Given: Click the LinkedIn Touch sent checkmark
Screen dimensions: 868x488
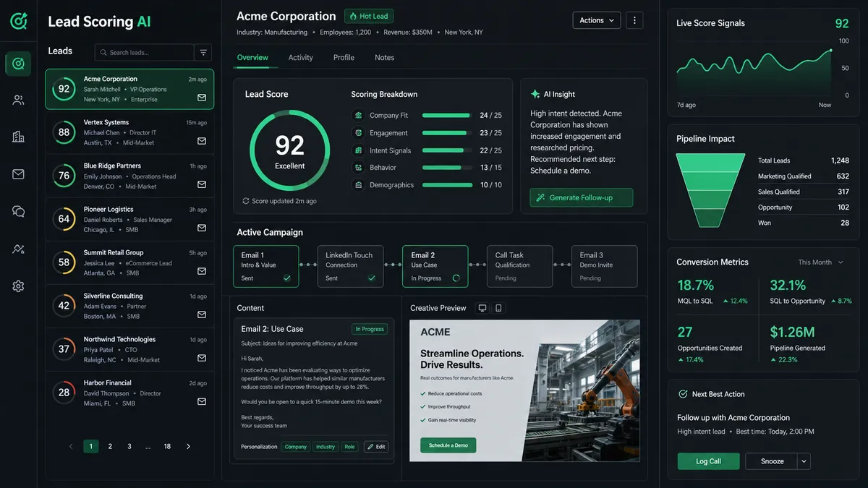Looking at the screenshot, I should coord(372,278).
